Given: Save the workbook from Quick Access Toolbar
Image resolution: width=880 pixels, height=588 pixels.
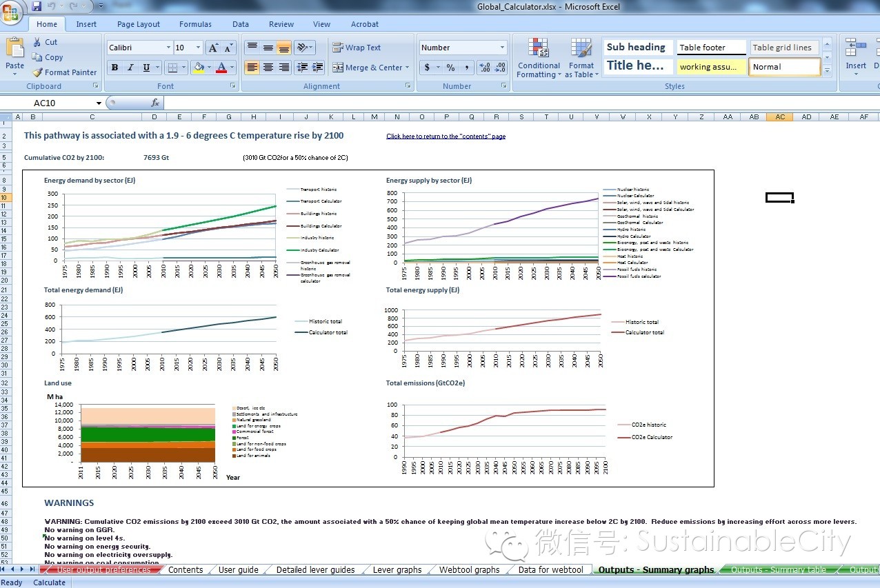Looking at the screenshot, I should (36, 6).
